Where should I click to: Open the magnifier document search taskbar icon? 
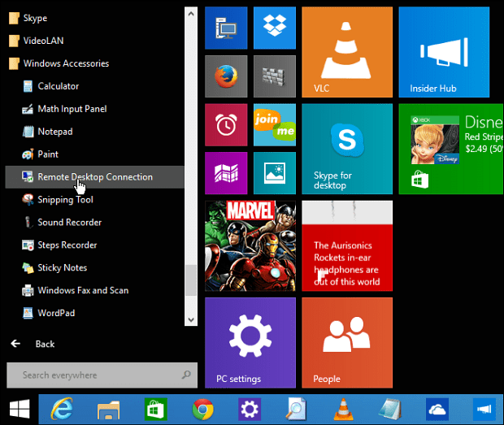(x=296, y=409)
